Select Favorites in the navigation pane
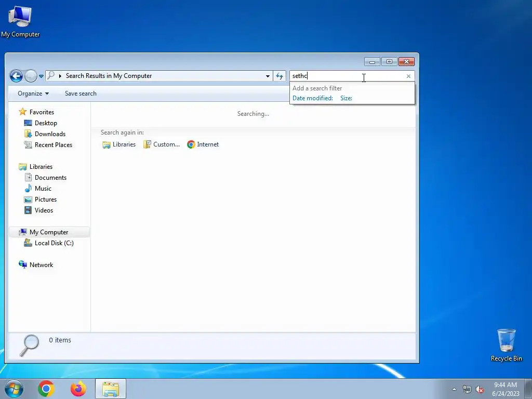The width and height of the screenshot is (532, 399). pos(42,112)
